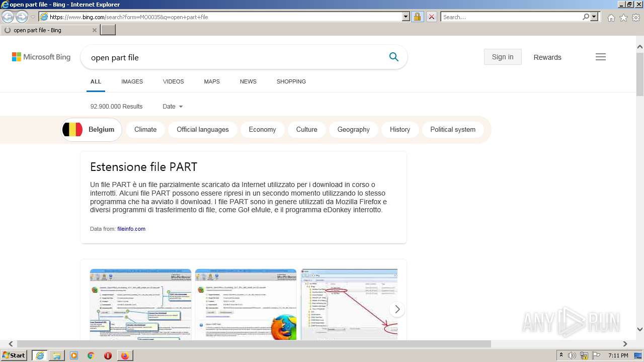Open the Bing hamburger menu

click(601, 57)
